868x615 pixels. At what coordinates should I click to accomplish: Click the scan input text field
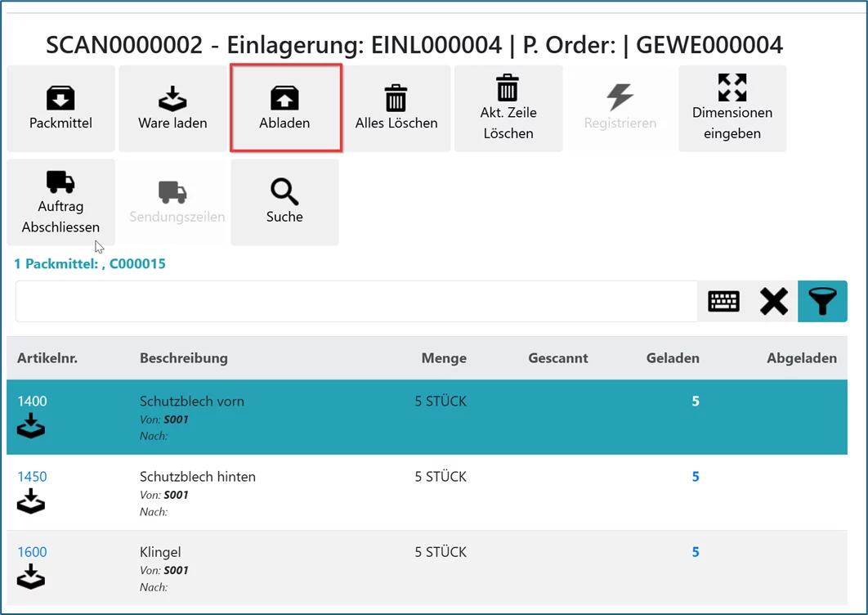coord(356,302)
